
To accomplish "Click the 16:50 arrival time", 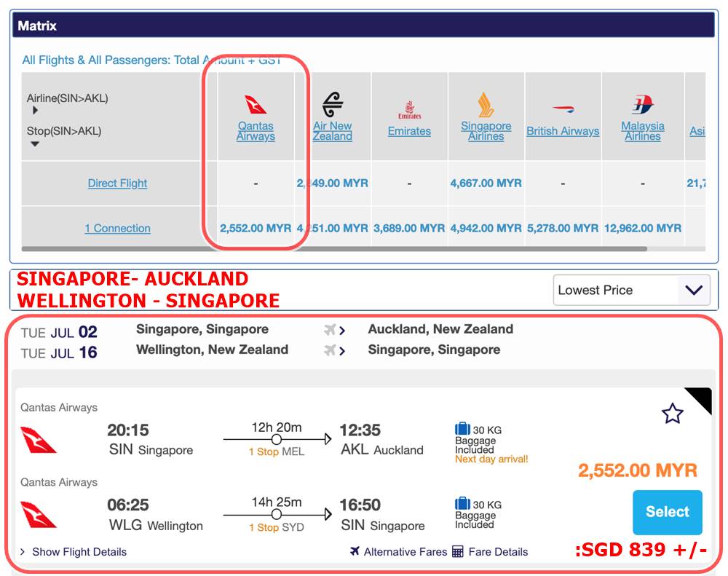I will tap(360, 505).
